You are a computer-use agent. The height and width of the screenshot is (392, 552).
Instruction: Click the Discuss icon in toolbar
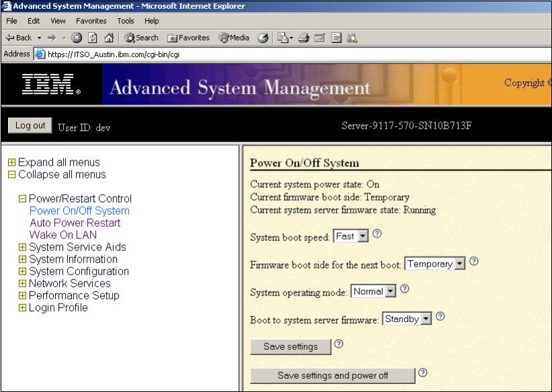(x=336, y=38)
